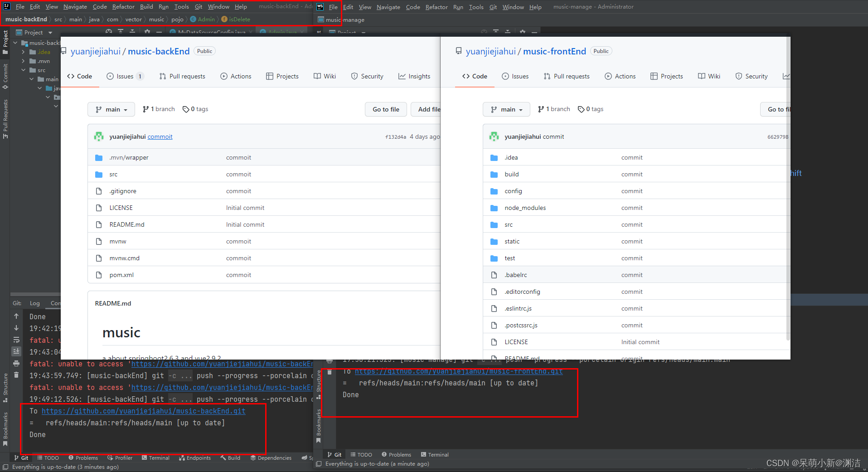Open Dependencies tool tab in IntelliJ bottom bar
Viewport: 868px width, 472px height.
pyautogui.click(x=271, y=457)
